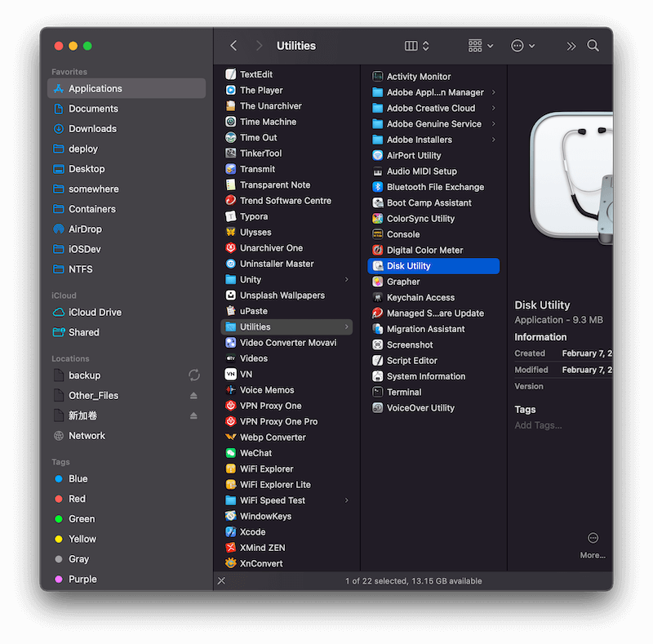Select Managed S...are Update entry
This screenshot has width=653, height=644.
[x=433, y=313]
